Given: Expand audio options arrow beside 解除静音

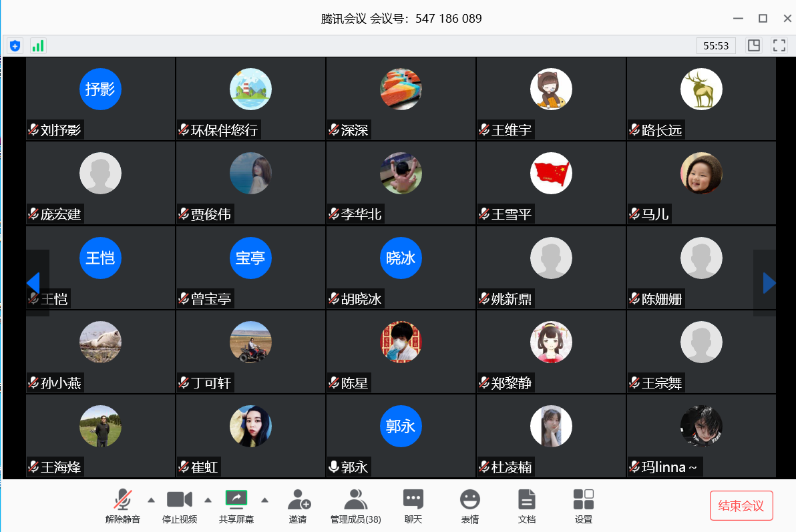Looking at the screenshot, I should tap(151, 499).
